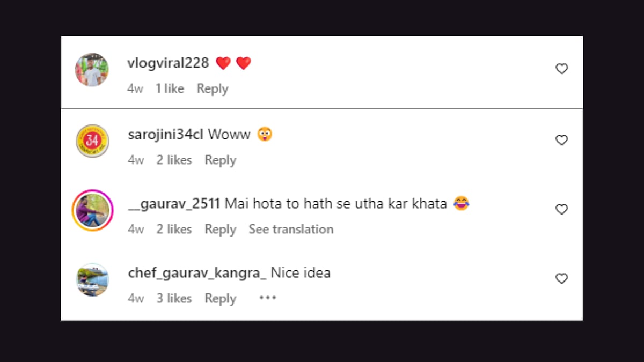Open vlogviral228 username link
Image resolution: width=644 pixels, height=362 pixels.
tap(168, 63)
